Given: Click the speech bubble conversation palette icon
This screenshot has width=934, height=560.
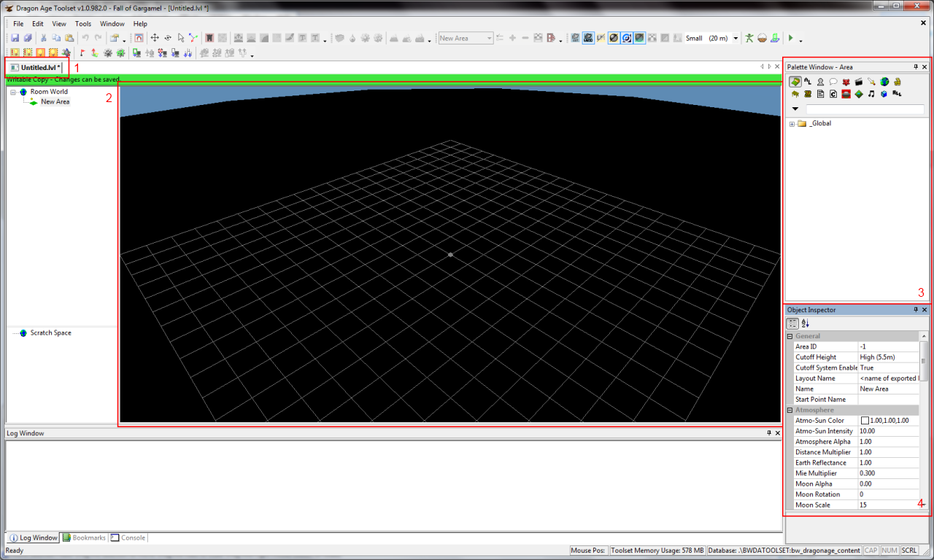Looking at the screenshot, I should (x=833, y=82).
